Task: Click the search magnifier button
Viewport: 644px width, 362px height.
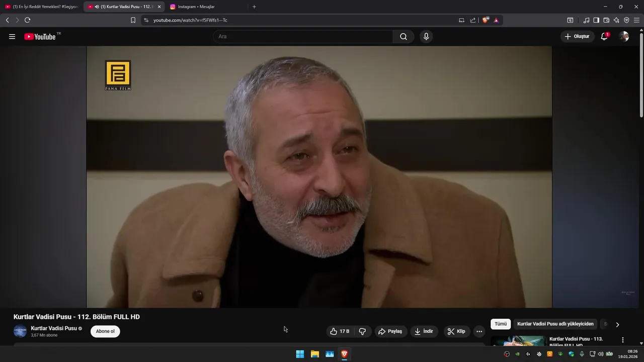Action: click(x=404, y=37)
